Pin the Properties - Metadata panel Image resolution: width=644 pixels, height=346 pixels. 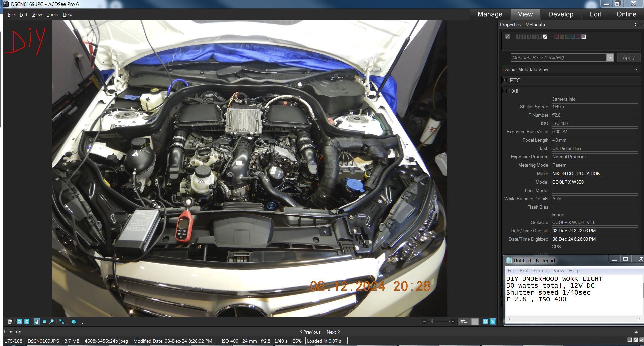[x=635, y=25]
